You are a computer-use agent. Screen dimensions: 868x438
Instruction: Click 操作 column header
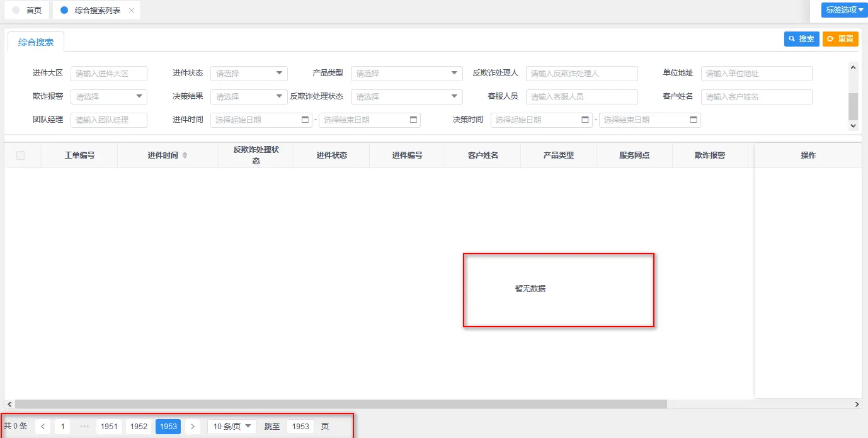[808, 155]
